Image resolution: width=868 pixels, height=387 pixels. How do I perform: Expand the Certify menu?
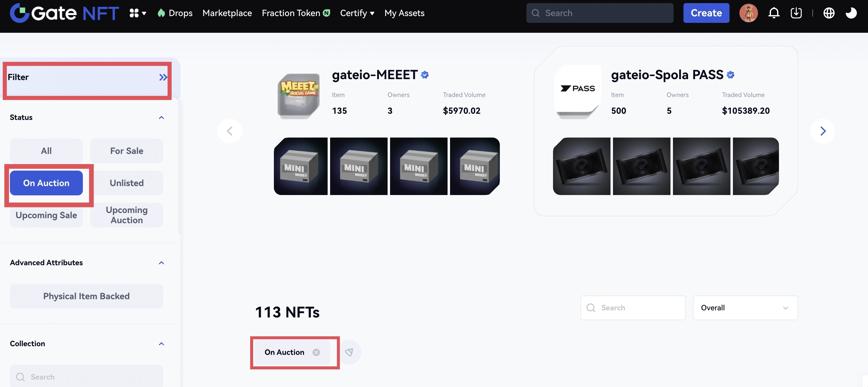coord(357,13)
